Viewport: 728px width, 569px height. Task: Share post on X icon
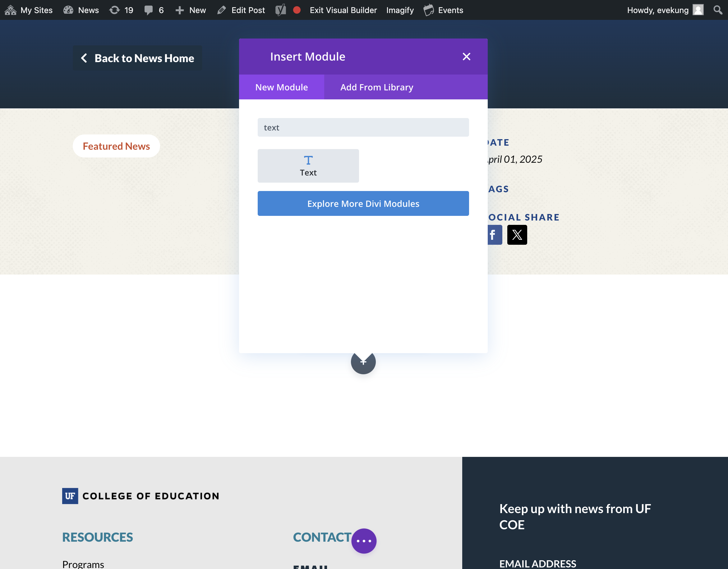pyautogui.click(x=517, y=235)
